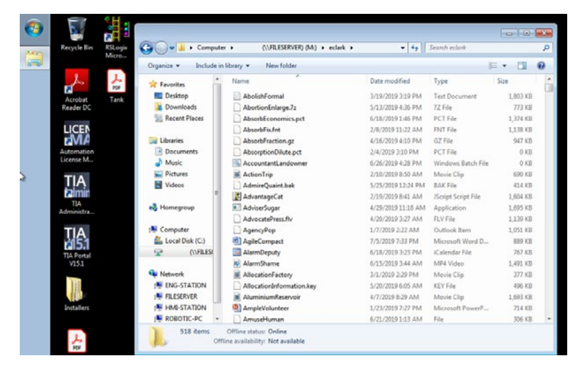Open Videos library
Viewport: 588px width, 367px height.
[169, 185]
